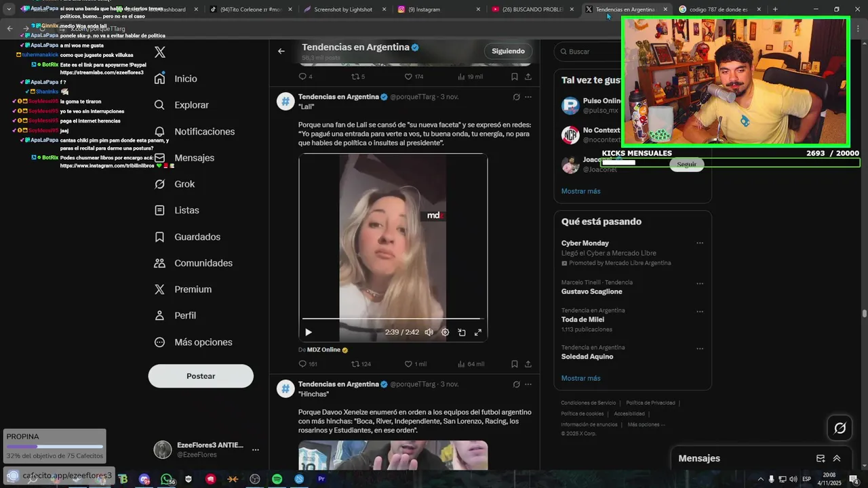Click the floating Grok button
The width and height of the screenshot is (868, 488).
click(x=840, y=428)
